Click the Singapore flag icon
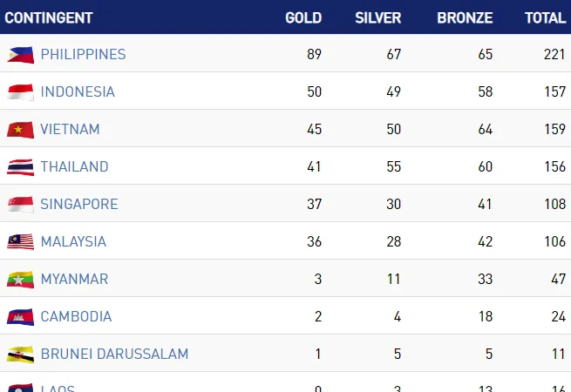Viewport: 571px width, 392px height. pos(20,205)
